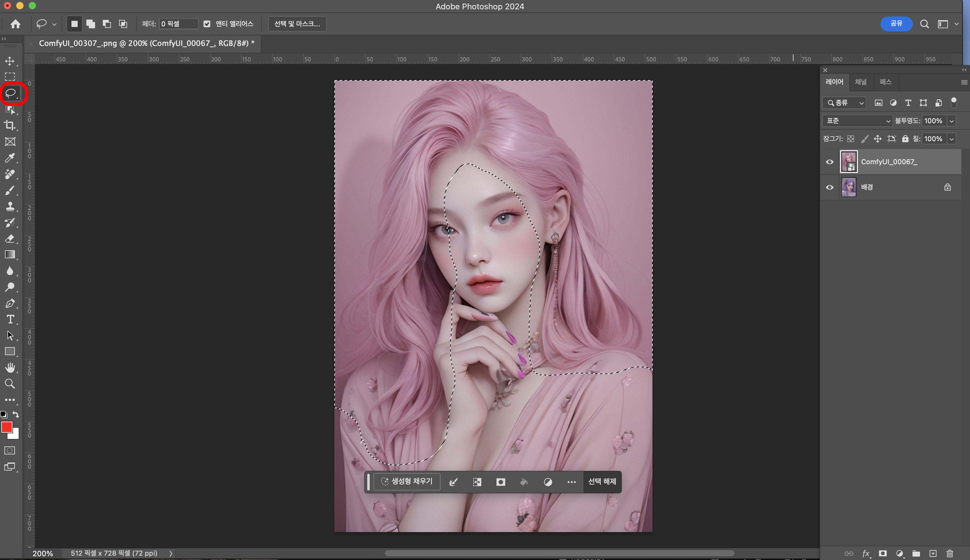Select the Horizontal Type tool
Image resolution: width=970 pixels, height=560 pixels.
coord(10,320)
